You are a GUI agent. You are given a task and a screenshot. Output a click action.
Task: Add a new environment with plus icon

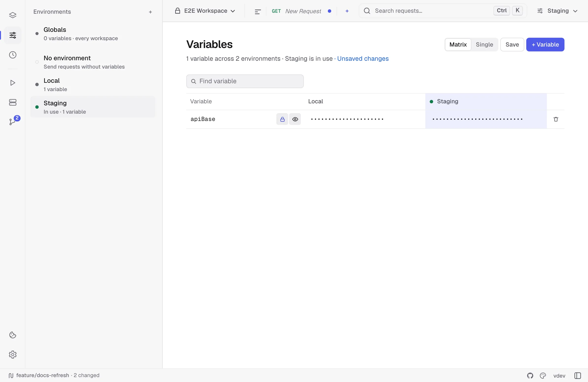tap(150, 12)
